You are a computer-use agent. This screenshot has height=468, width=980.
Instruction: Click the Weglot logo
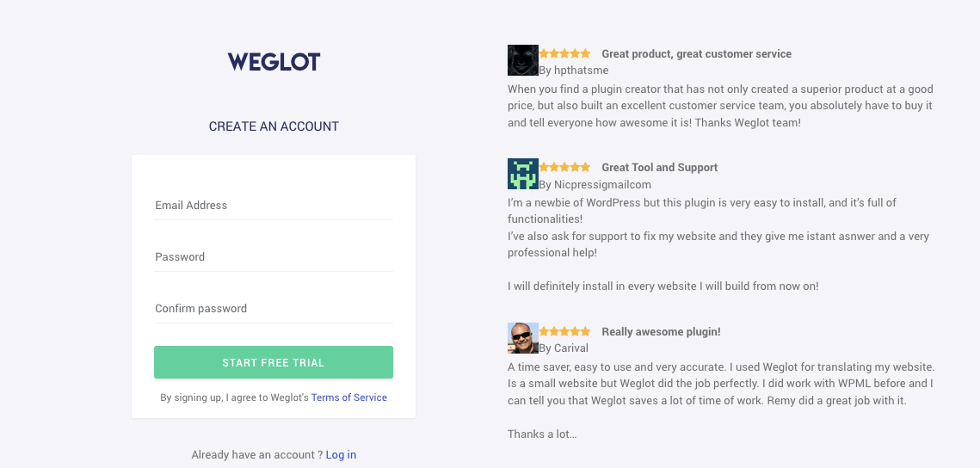tap(274, 62)
